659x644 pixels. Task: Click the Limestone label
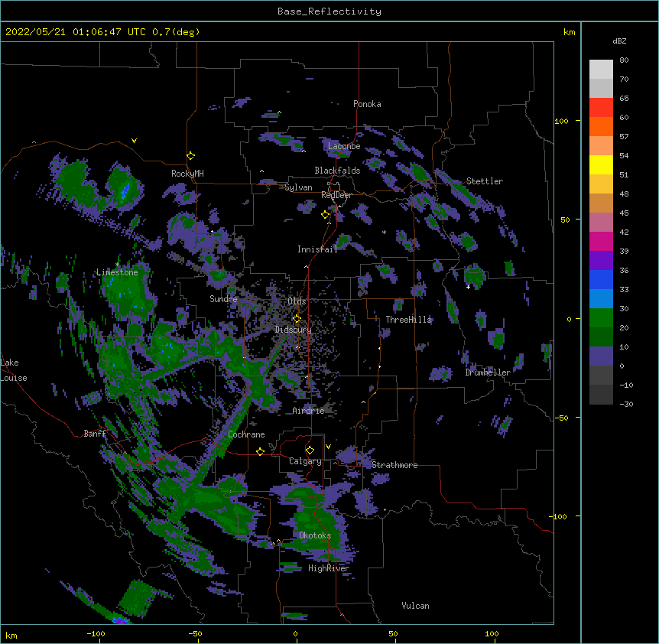tap(117, 272)
